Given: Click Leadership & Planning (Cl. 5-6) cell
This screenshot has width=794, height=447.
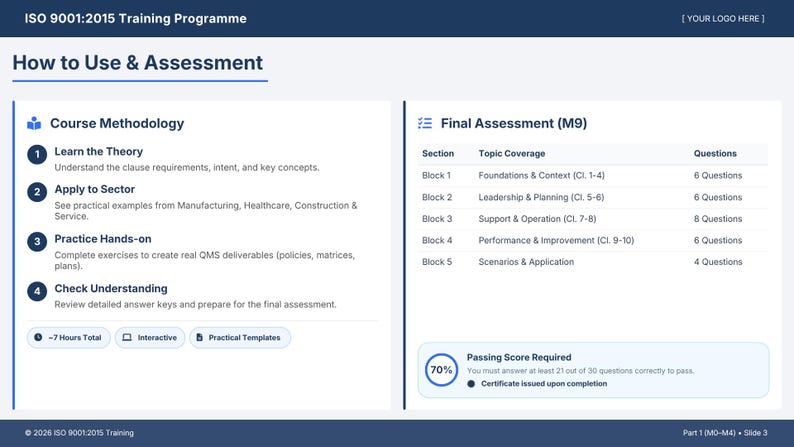Looking at the screenshot, I should click(541, 197).
